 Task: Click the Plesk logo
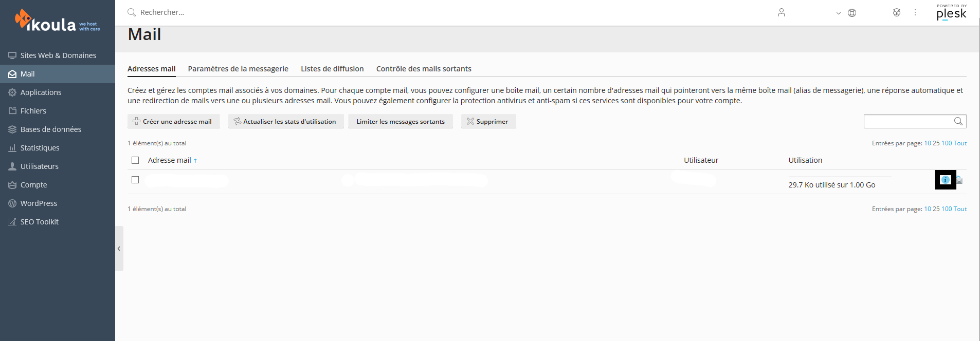point(951,12)
